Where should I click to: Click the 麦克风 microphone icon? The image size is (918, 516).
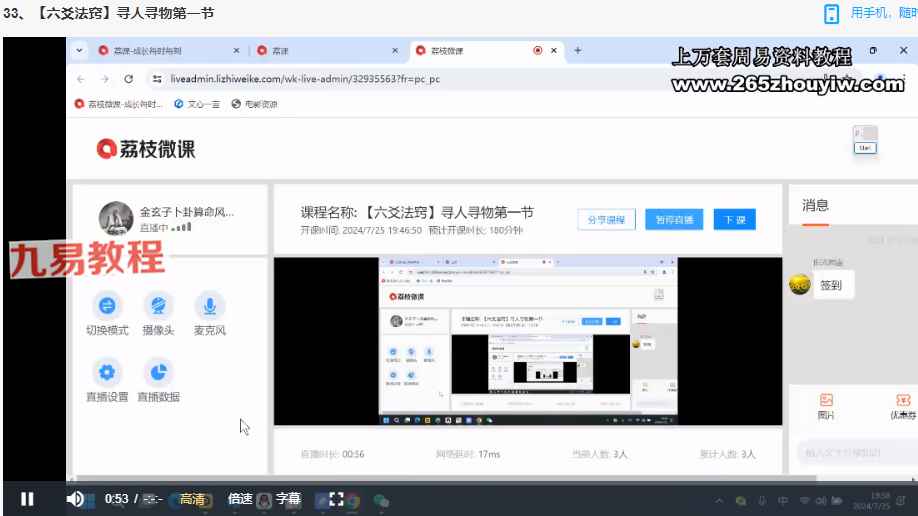pyautogui.click(x=209, y=306)
